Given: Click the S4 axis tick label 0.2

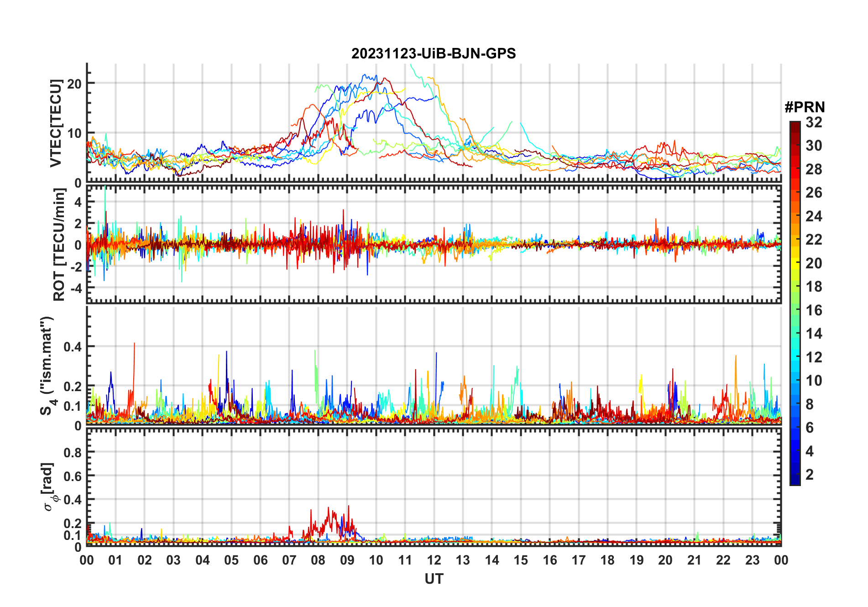Looking at the screenshot, I should pos(73,386).
